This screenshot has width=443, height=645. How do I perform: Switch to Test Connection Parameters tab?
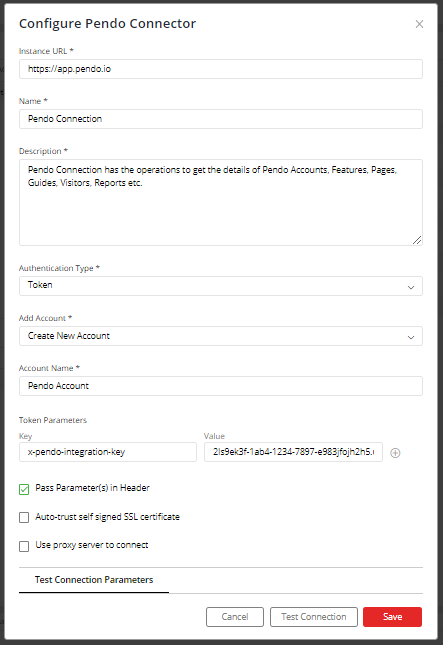[x=94, y=580]
